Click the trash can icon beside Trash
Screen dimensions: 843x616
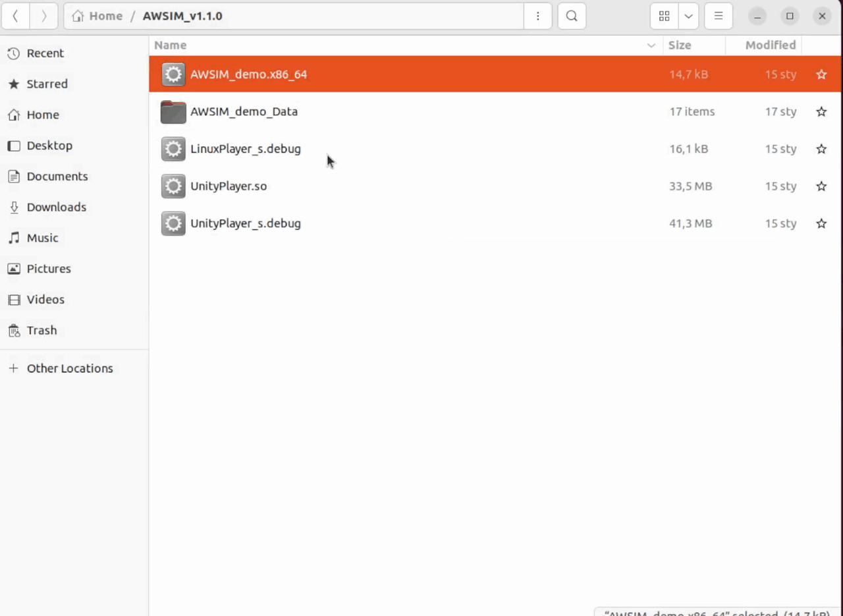tap(13, 330)
